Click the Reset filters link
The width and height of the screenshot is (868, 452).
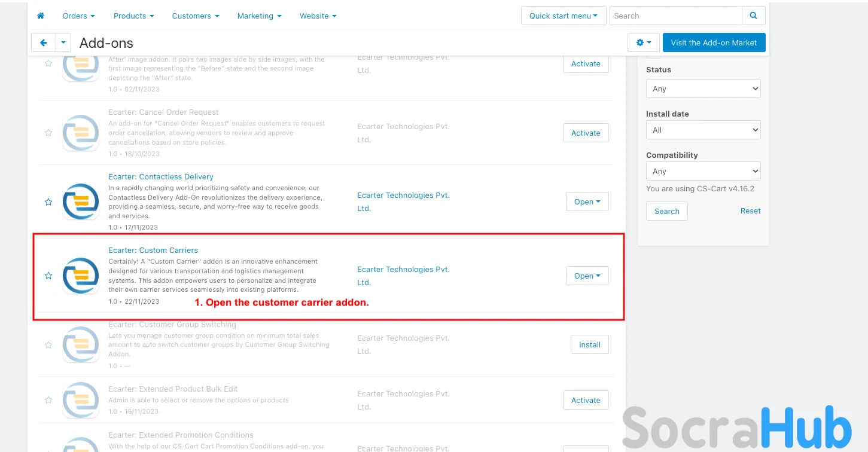(751, 210)
